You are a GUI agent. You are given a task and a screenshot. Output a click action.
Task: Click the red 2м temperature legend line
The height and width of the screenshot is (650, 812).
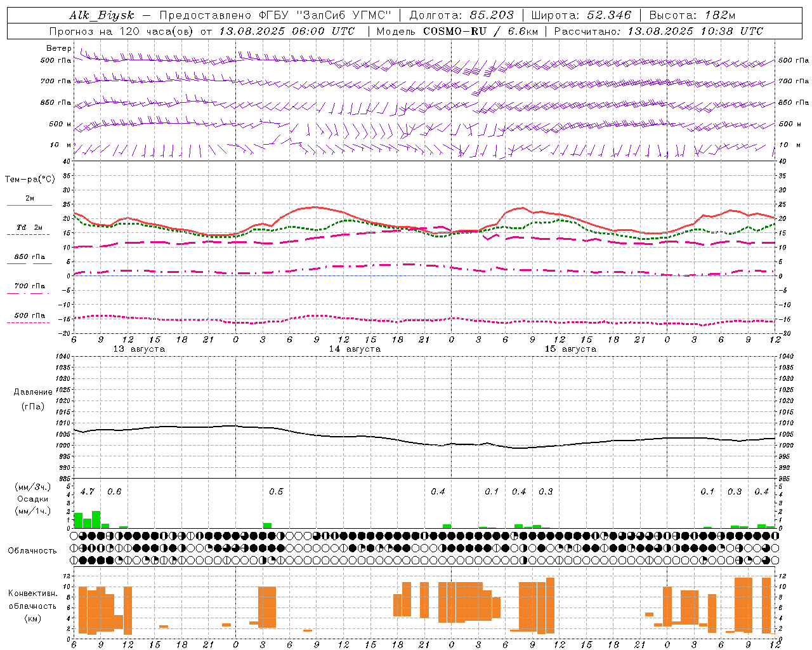29,206
